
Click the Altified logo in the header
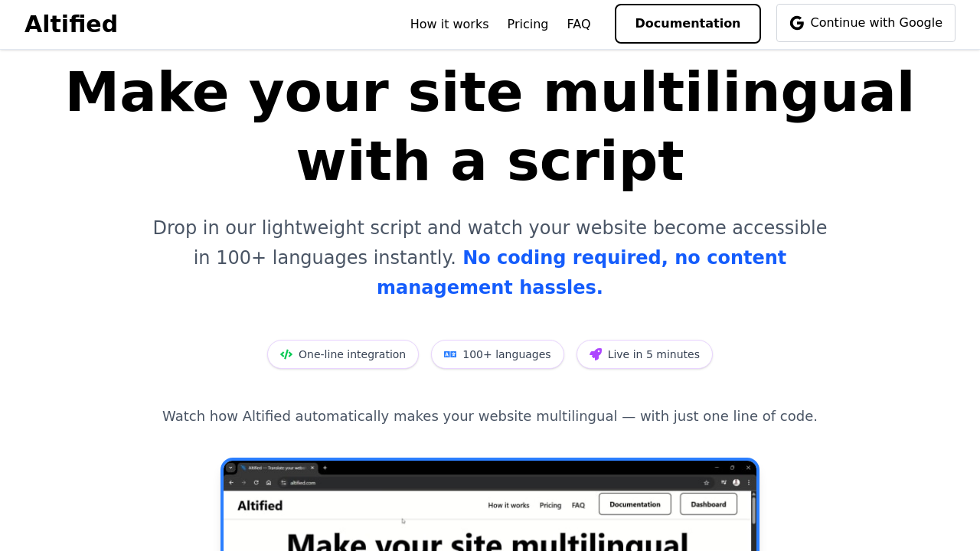pyautogui.click(x=71, y=24)
